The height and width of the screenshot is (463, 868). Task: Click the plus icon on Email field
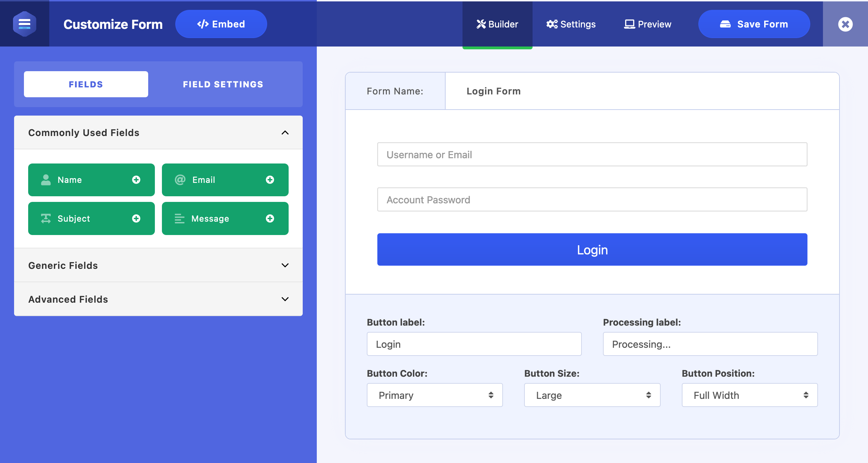point(270,180)
